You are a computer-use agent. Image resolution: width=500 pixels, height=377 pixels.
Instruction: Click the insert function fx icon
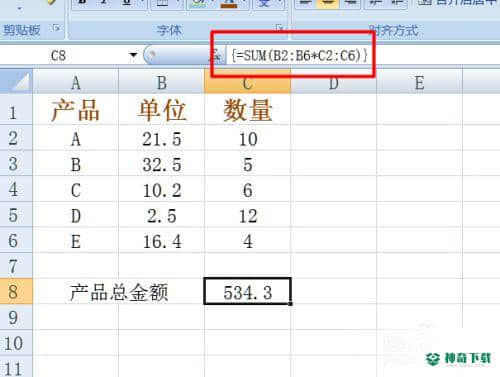(x=216, y=55)
